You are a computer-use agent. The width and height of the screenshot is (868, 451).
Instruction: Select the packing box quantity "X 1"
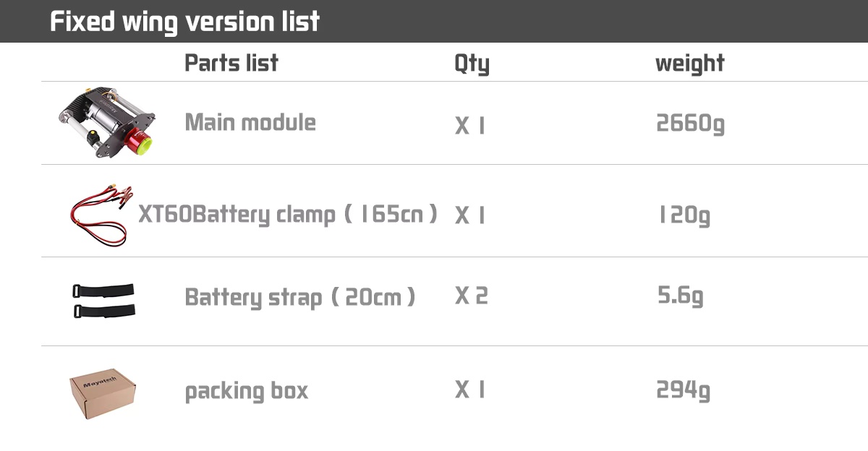(470, 390)
